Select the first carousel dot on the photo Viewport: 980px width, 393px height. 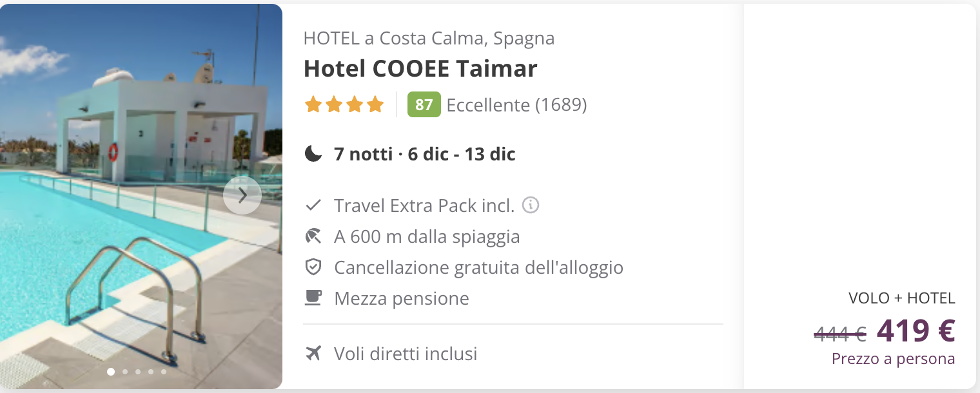click(x=111, y=372)
